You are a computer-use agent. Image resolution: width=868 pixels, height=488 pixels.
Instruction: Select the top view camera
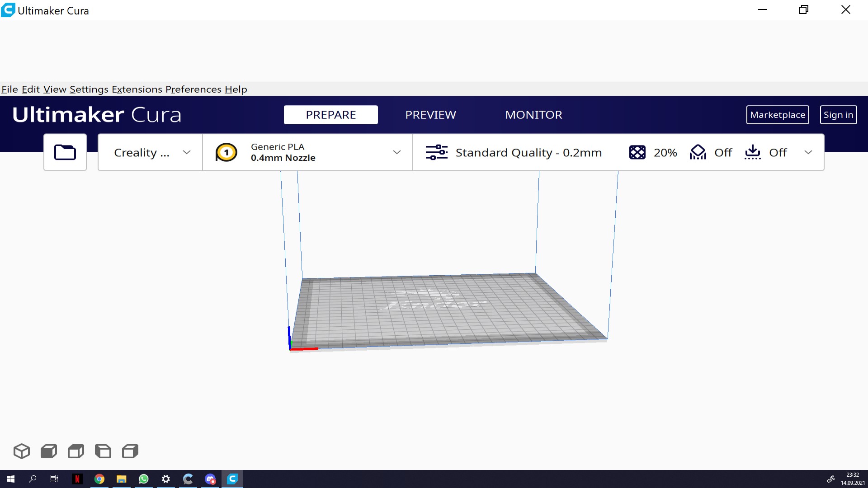pyautogui.click(x=75, y=451)
